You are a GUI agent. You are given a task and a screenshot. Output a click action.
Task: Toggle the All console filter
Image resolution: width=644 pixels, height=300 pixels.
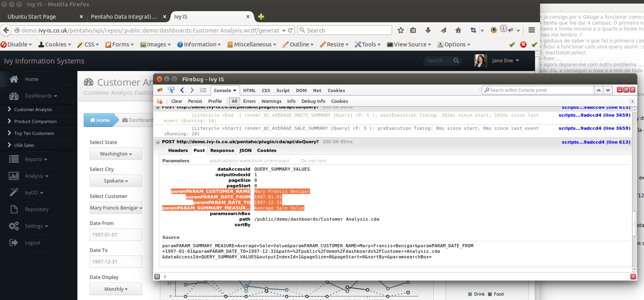(235, 101)
